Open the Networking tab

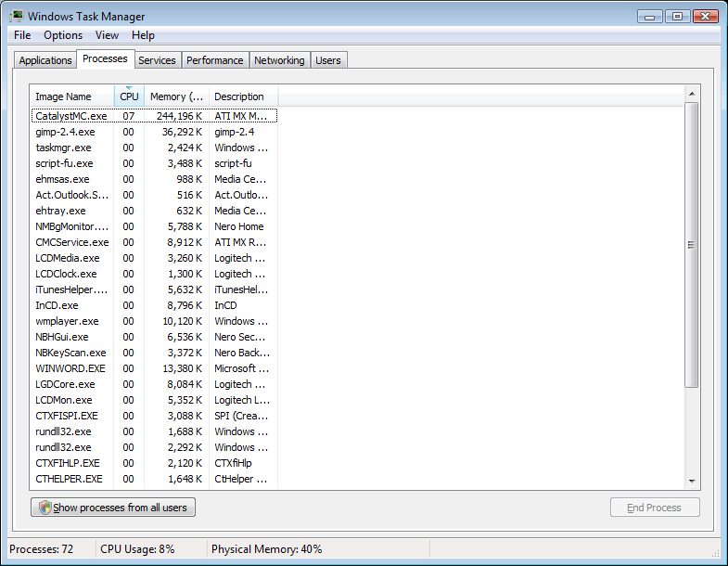pos(279,60)
